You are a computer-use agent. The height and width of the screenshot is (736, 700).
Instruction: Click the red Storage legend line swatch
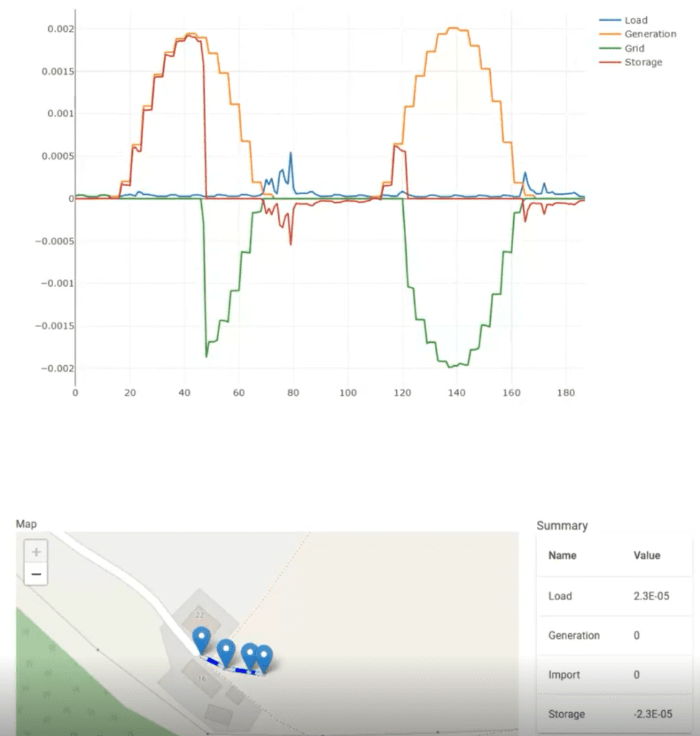pos(611,63)
